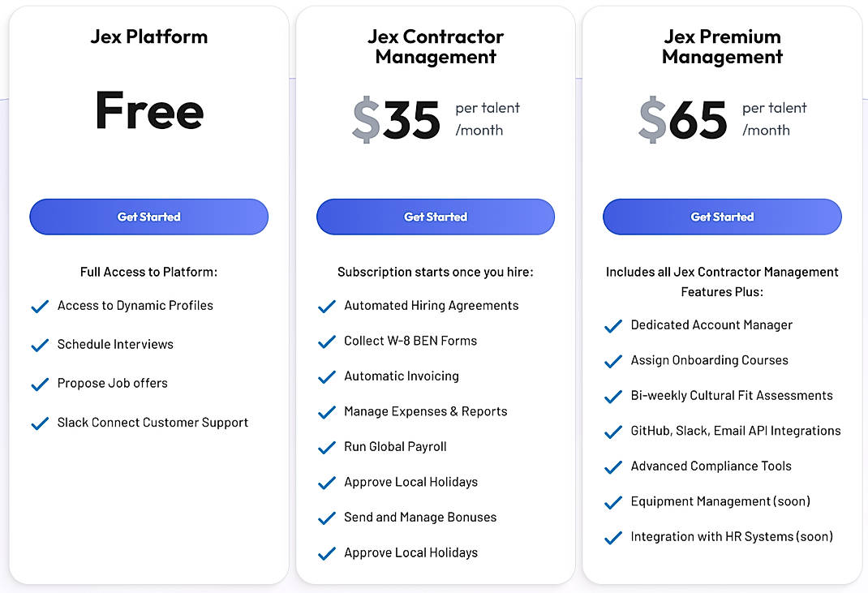Click the checkmark beside Automatic Invoicing
The image size is (868, 593).
(327, 377)
